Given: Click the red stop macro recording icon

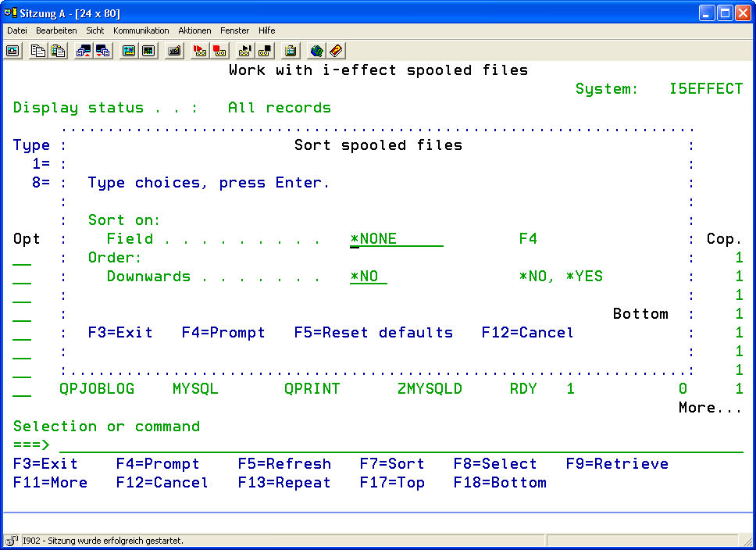Looking at the screenshot, I should tap(219, 51).
